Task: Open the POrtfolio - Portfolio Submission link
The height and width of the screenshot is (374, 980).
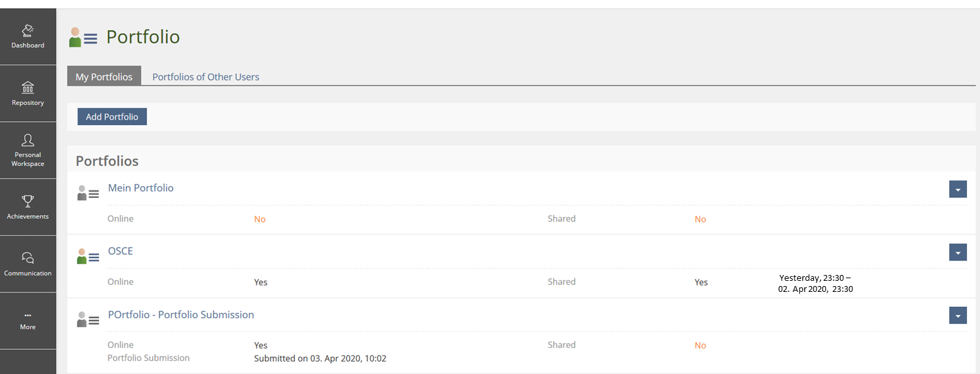Action: point(181,314)
